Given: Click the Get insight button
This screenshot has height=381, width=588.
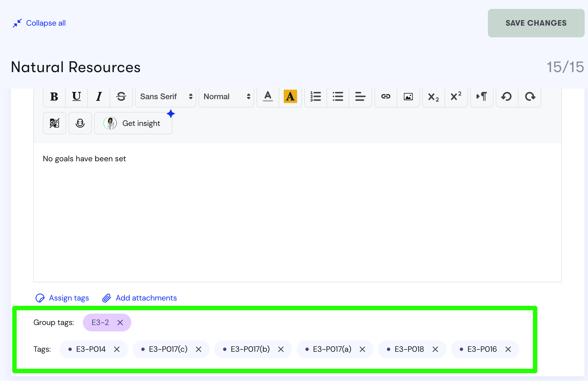Looking at the screenshot, I should [x=133, y=123].
